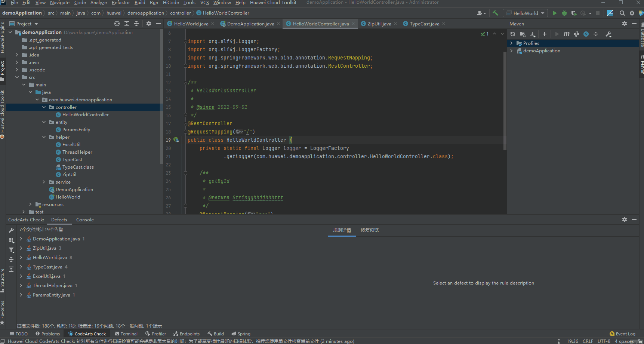Click CRLF line separator in status bar
Screen dimensions: 644x344
click(x=588, y=341)
